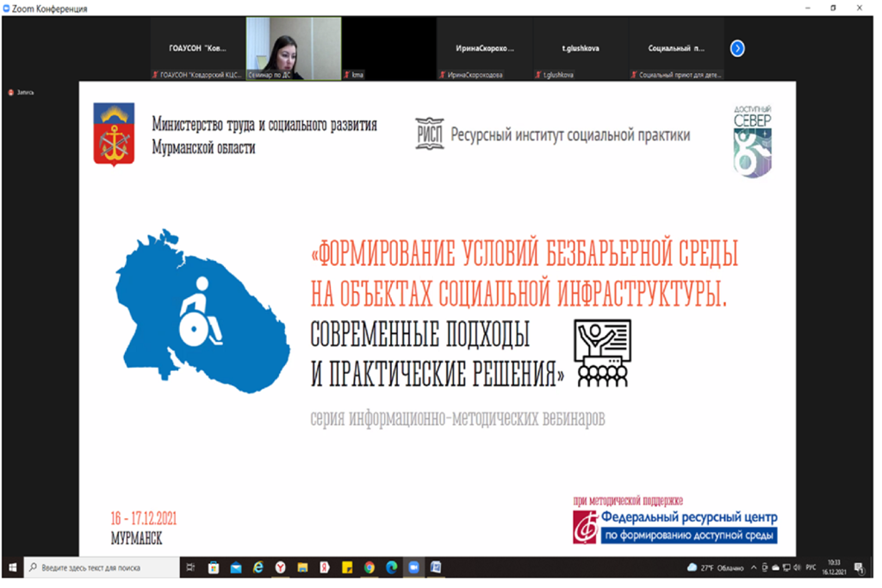Click the Murmansk region coat of arms logo
Viewport: 882px width, 588px height.
114,134
